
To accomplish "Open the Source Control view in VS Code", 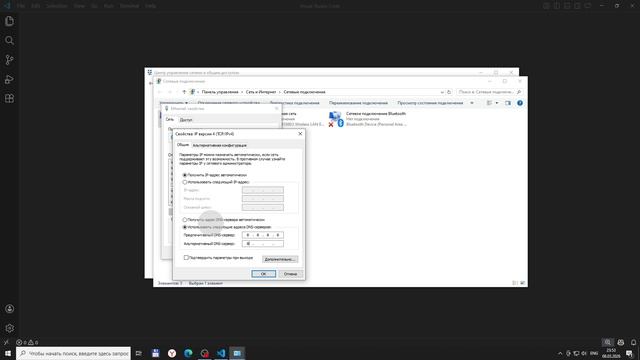I will [9, 60].
